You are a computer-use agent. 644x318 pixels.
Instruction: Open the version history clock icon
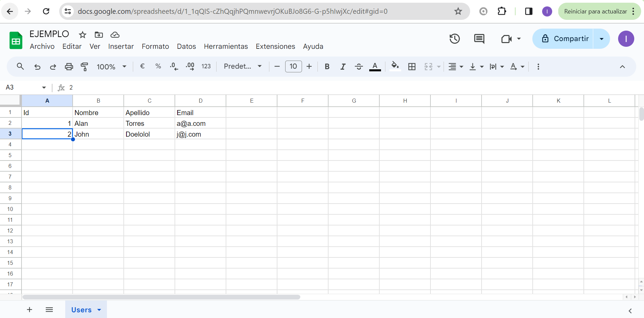(455, 39)
